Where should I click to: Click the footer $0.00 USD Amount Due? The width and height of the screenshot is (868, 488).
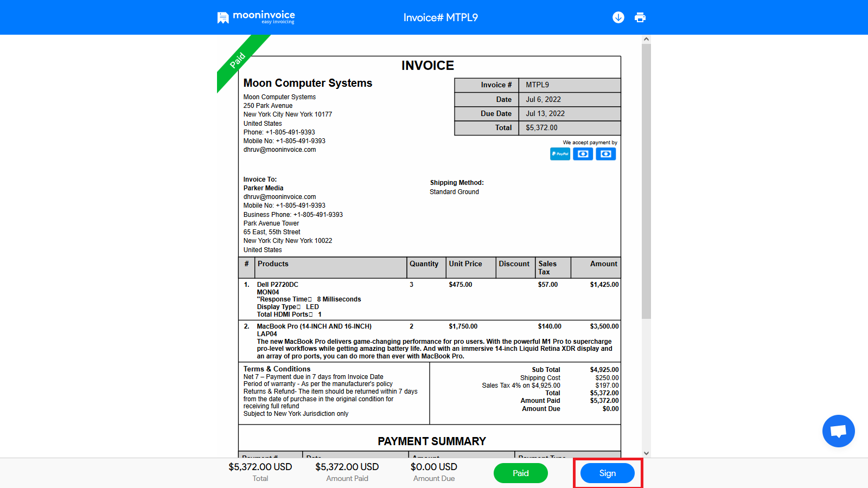click(x=433, y=467)
